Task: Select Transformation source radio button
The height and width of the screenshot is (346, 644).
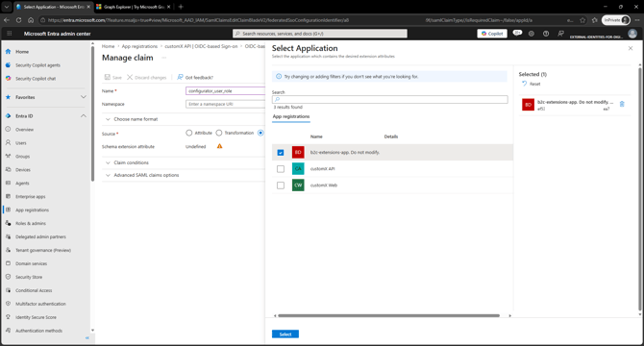Action: tap(219, 133)
